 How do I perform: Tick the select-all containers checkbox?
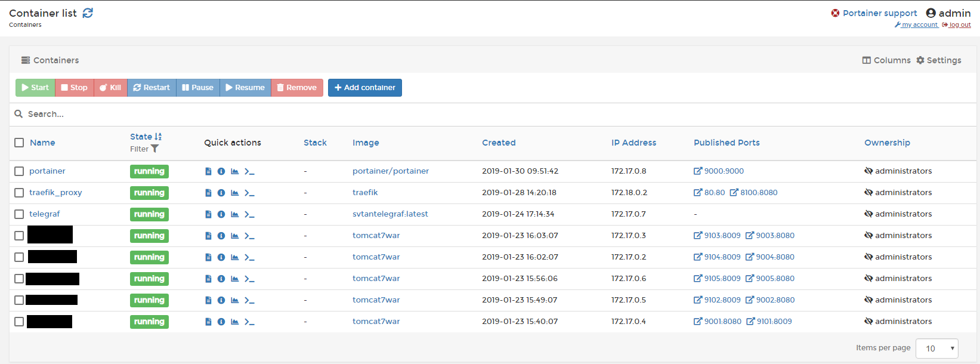click(x=19, y=143)
